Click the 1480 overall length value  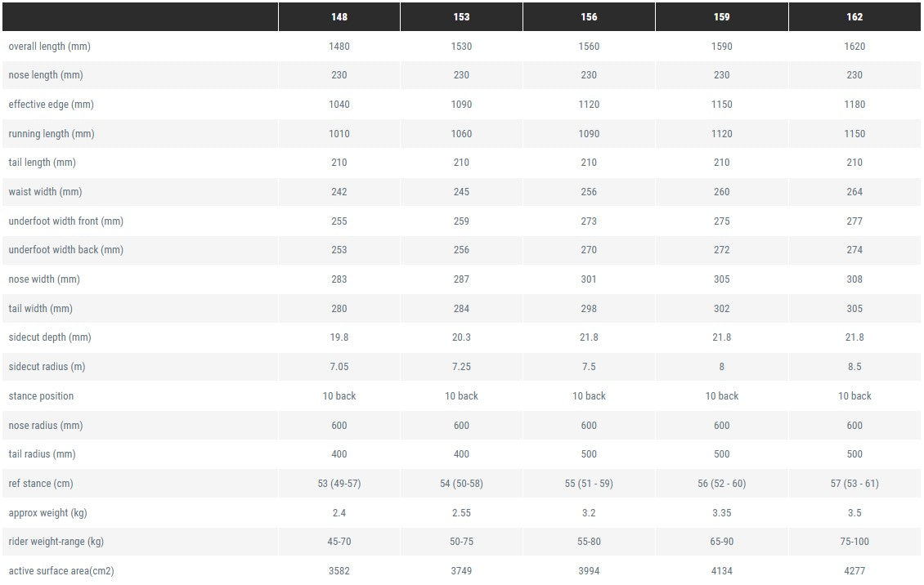339,47
